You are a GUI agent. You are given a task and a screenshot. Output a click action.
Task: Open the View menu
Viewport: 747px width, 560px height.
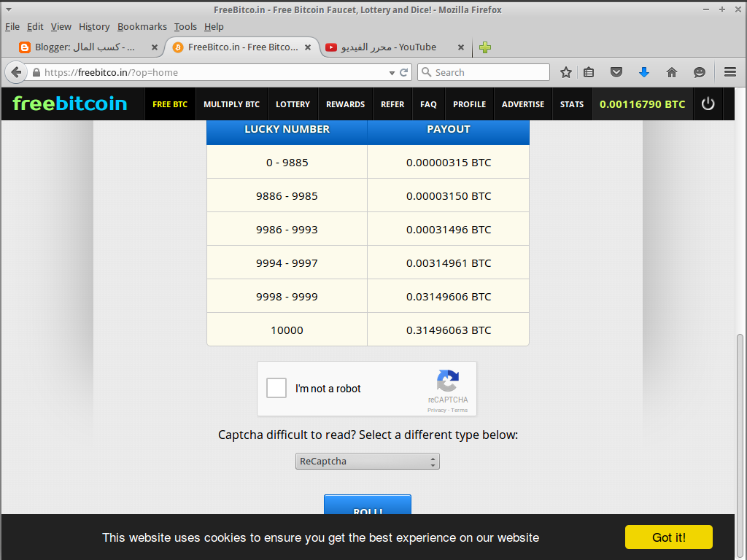pyautogui.click(x=61, y=27)
